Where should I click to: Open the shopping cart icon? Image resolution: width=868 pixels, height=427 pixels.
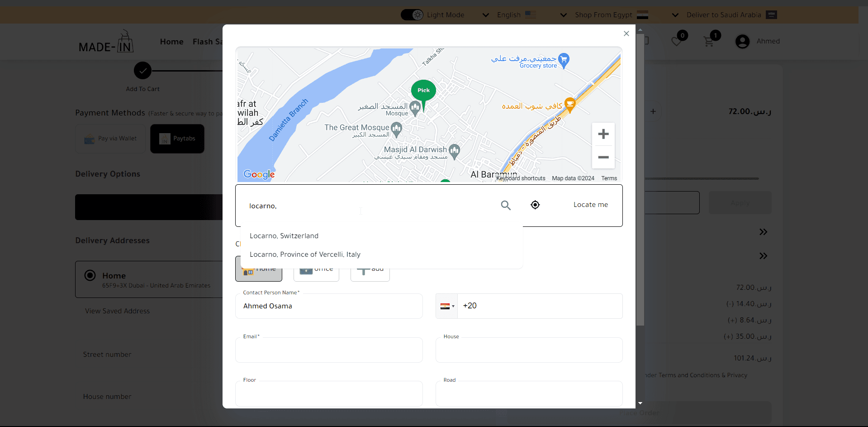(x=709, y=42)
